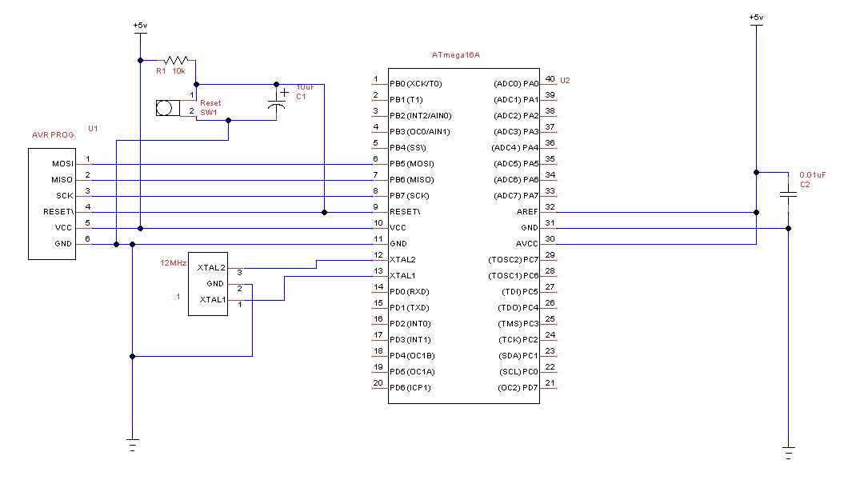Click the GND pin label on the crystal
This screenshot has width=848, height=504.
click(214, 283)
